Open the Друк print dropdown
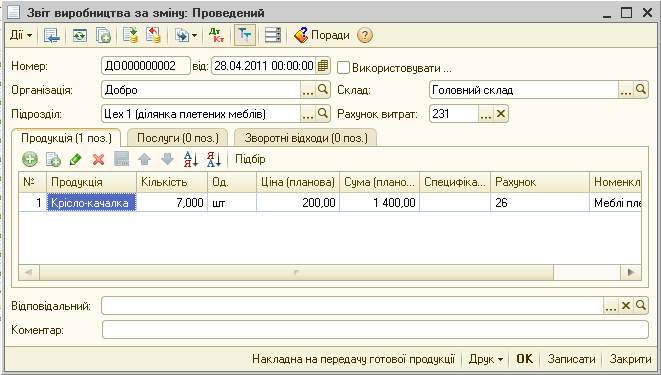Viewport: 661px width, 375px height. click(486, 359)
